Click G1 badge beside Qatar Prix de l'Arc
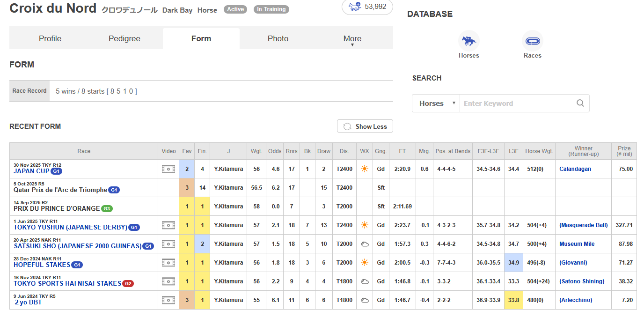The width and height of the screenshot is (644, 325). [114, 190]
